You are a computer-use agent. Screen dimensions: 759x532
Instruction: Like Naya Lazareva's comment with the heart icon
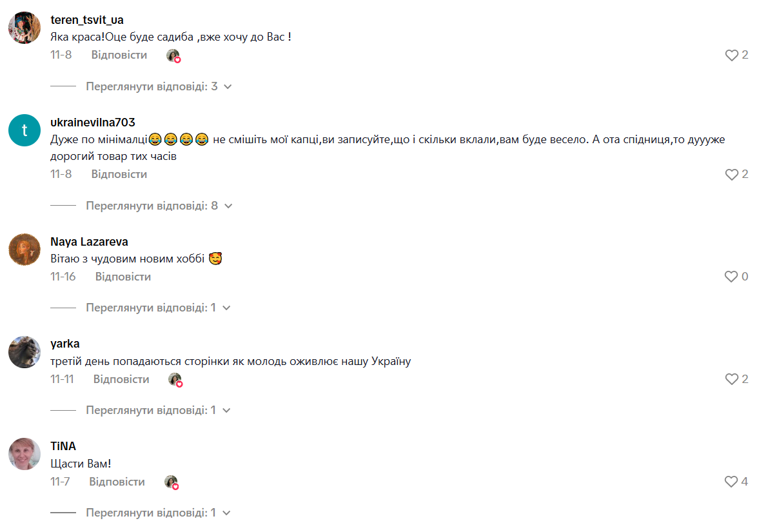tap(731, 277)
